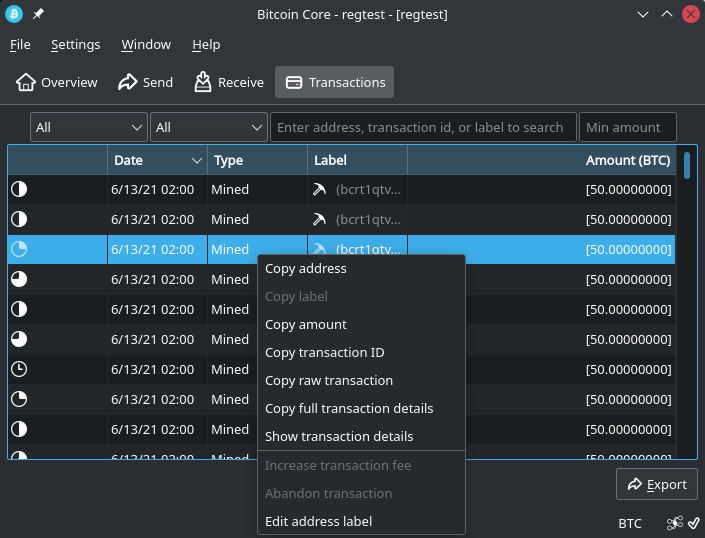This screenshot has height=538, width=705.
Task: Click the pickaxe mined icon in first row
Action: (x=319, y=189)
